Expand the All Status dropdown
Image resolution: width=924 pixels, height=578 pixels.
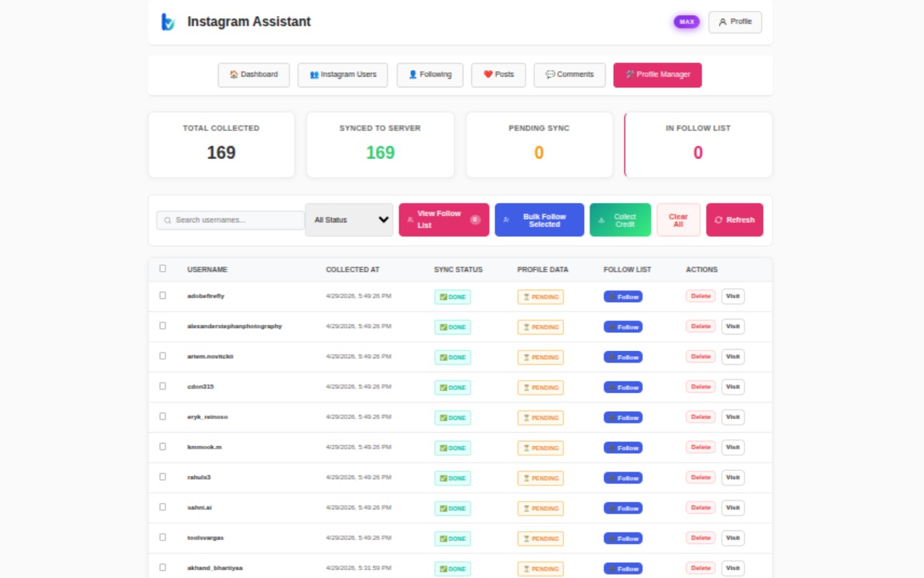tap(349, 220)
